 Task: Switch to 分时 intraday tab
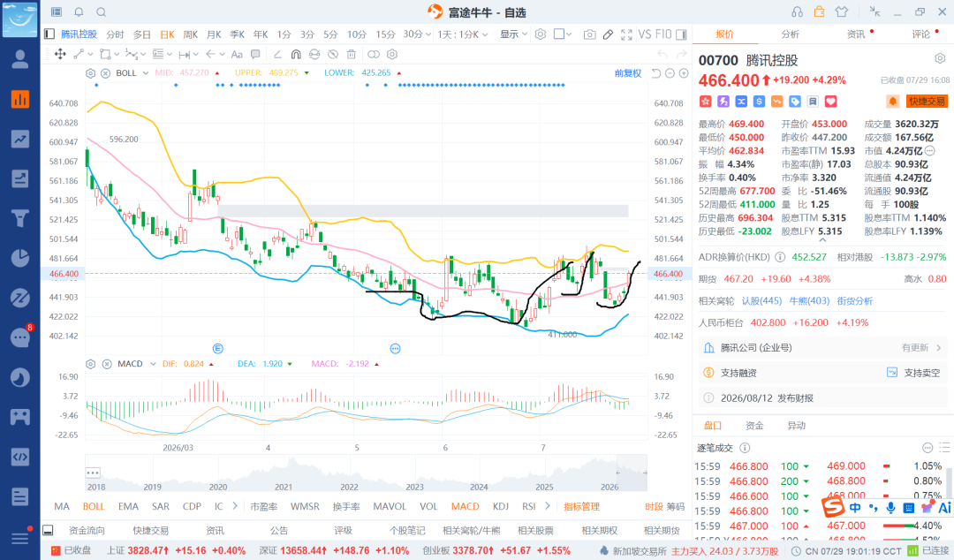pyautogui.click(x=115, y=34)
